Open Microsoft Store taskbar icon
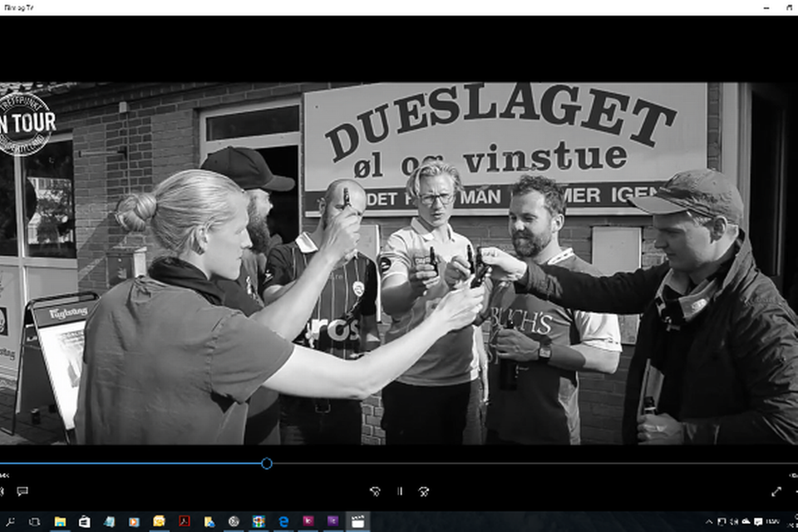The image size is (798, 532). [85, 521]
